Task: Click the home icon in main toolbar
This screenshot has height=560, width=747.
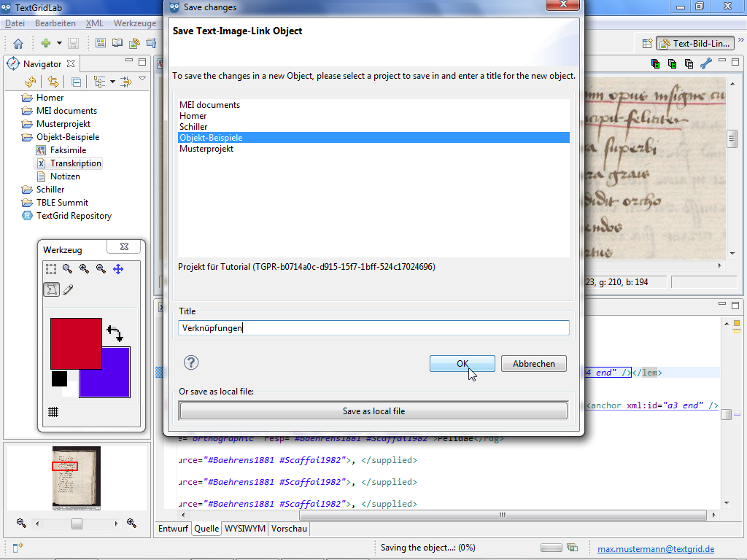Action: click(18, 44)
